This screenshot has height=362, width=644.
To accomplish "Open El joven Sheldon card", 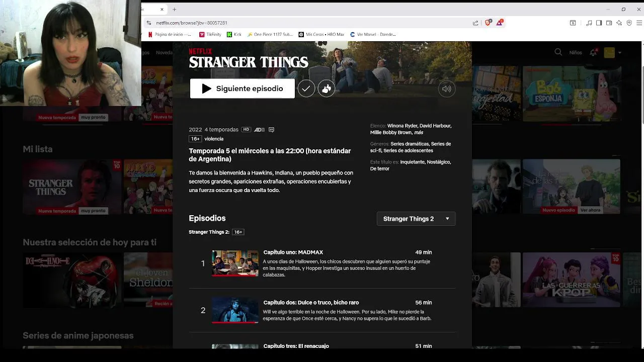I will [148, 280].
